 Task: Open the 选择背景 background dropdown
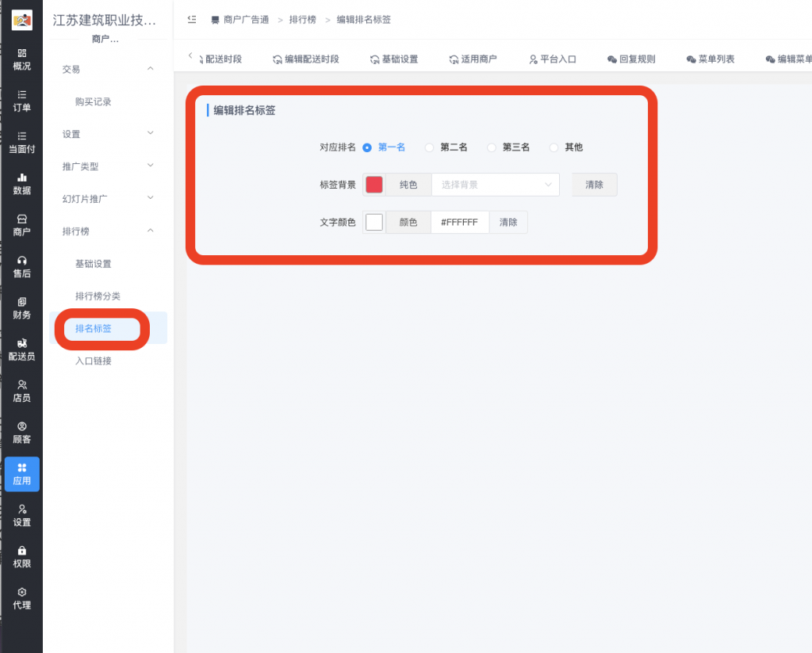tap(496, 184)
